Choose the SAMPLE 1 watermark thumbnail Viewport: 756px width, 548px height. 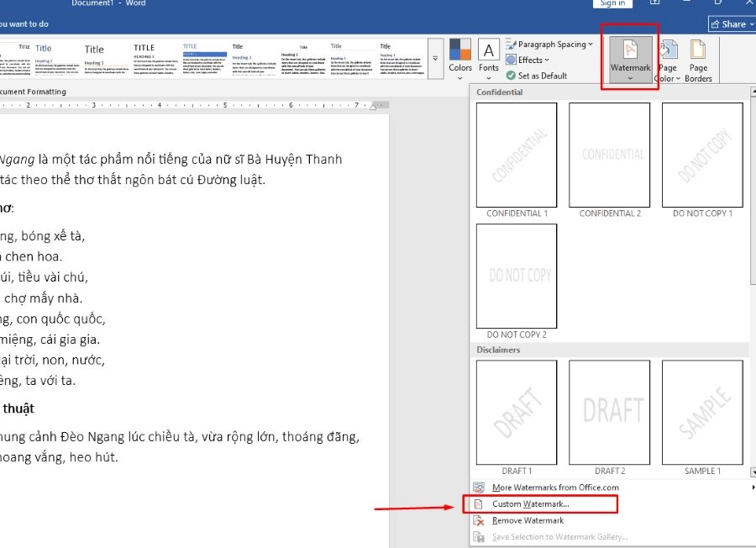pyautogui.click(x=701, y=412)
